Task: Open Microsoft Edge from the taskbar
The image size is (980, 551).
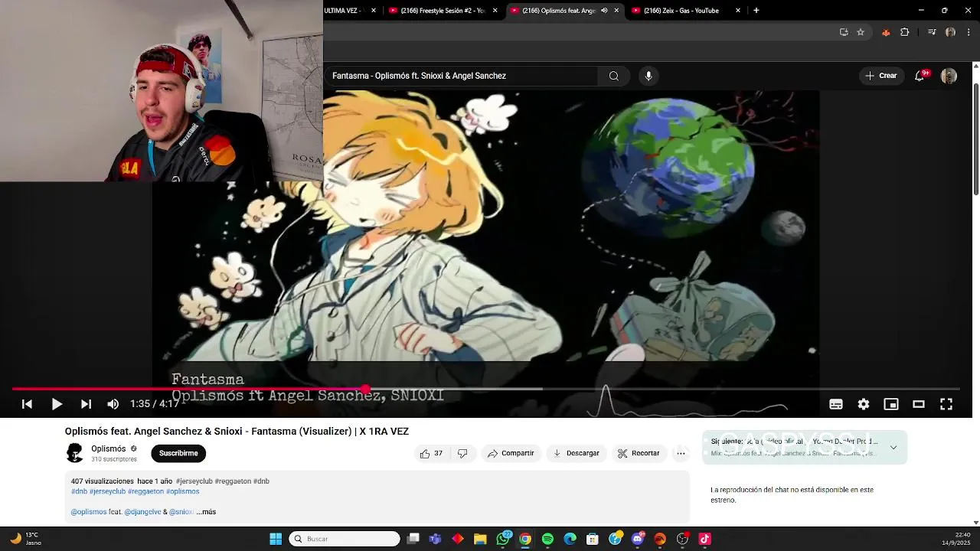Action: [x=570, y=539]
